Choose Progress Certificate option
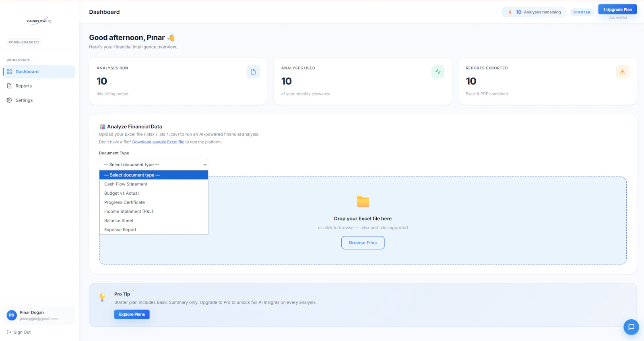The width and height of the screenshot is (644, 341). point(154,202)
